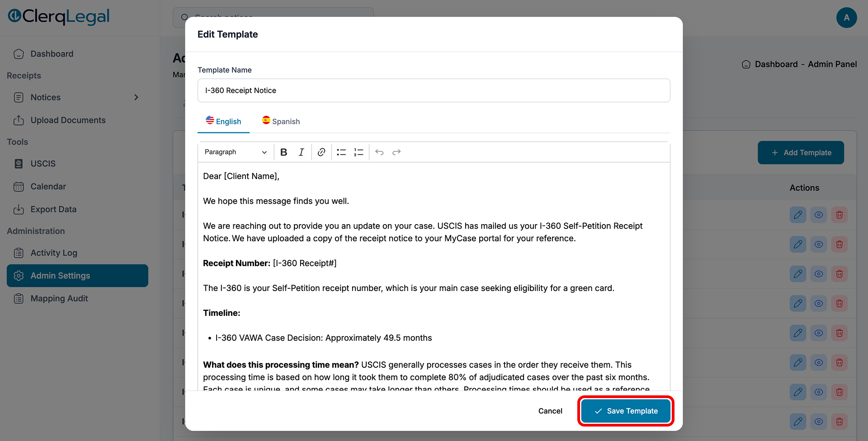Apply numbered list formatting
The width and height of the screenshot is (868, 441).
click(359, 152)
